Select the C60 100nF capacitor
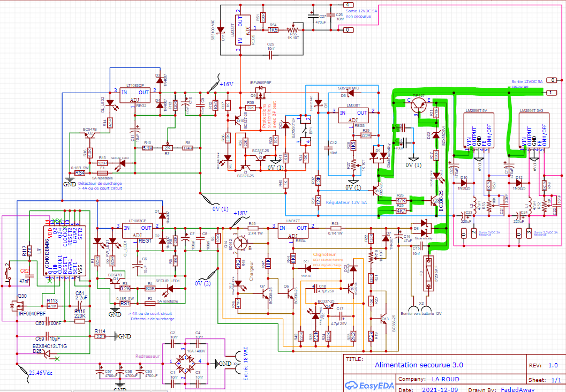The image size is (566, 392). pos(47,321)
